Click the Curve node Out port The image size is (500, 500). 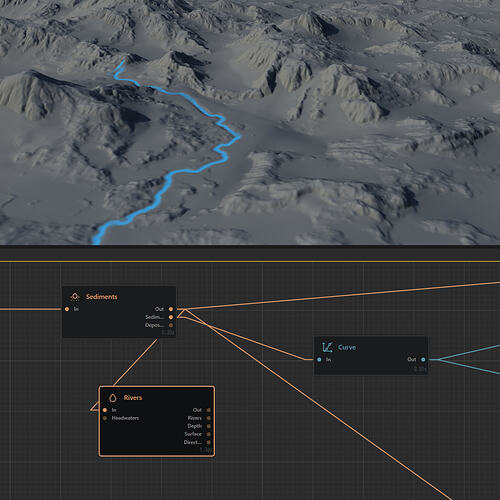[x=423, y=359]
